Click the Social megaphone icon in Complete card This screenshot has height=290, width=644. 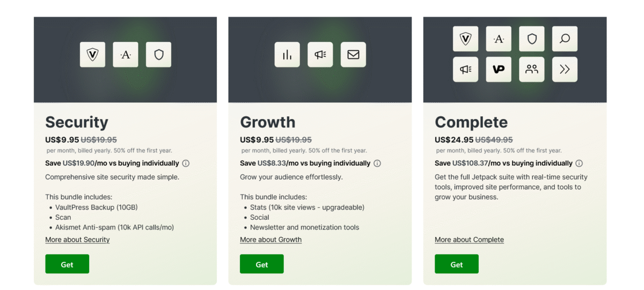465,69
